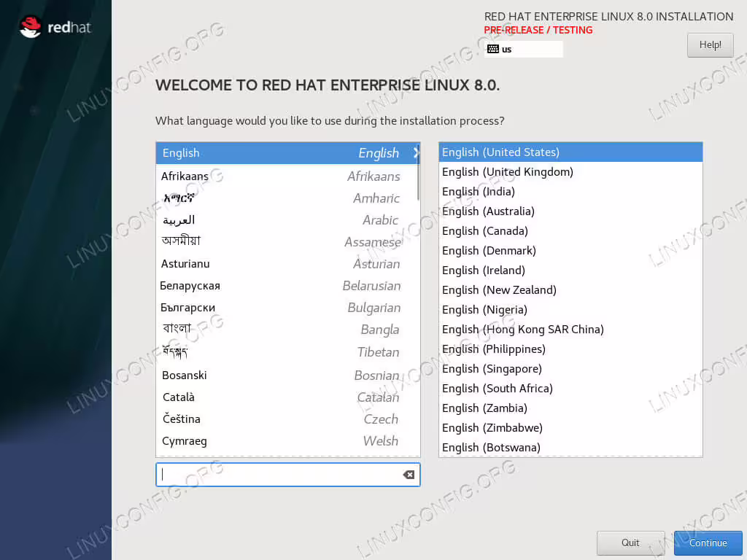The height and width of the screenshot is (560, 747).
Task: Pick English (Botswana) locale
Action: coord(570,447)
